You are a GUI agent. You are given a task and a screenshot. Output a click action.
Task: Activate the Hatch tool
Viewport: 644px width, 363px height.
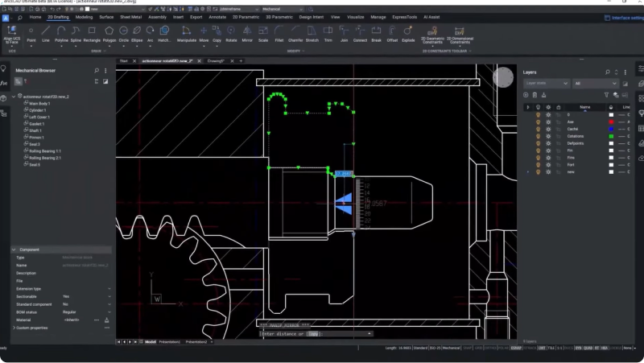[x=164, y=34]
